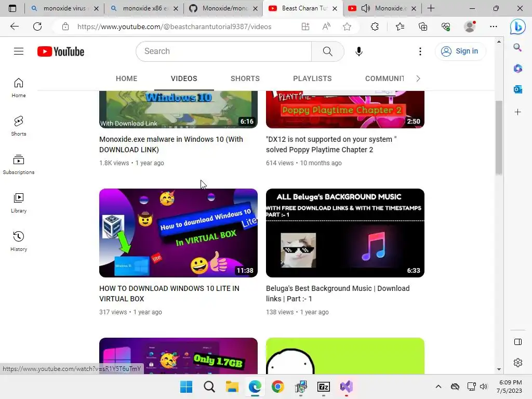Open Edge tab actions menu icon

pos(12,8)
